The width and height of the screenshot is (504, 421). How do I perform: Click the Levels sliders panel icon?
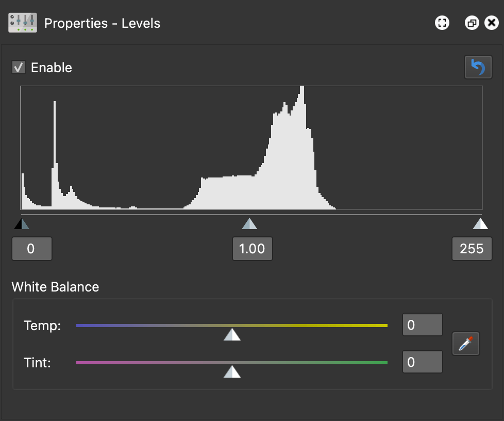point(23,23)
